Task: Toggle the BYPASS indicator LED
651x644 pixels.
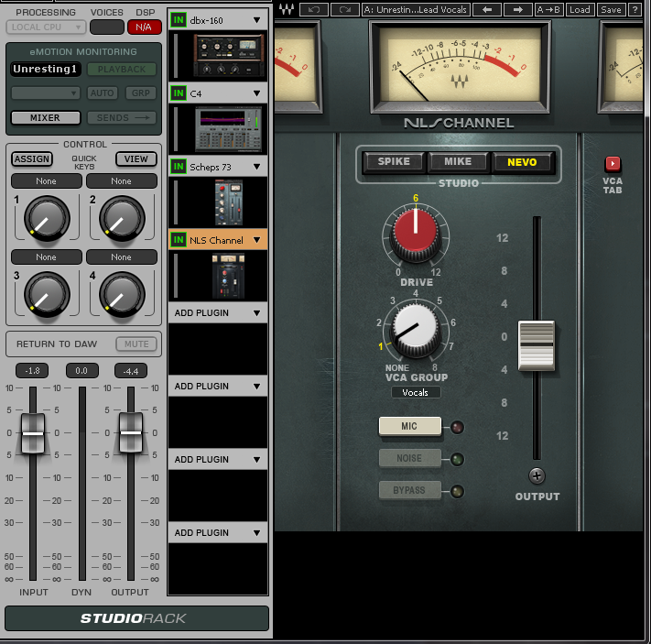Action: 457,491
